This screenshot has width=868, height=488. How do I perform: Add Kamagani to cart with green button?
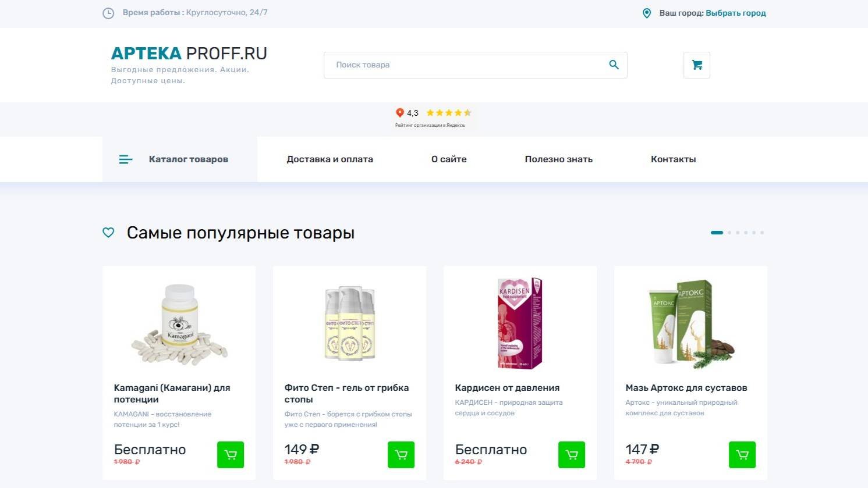tap(231, 455)
